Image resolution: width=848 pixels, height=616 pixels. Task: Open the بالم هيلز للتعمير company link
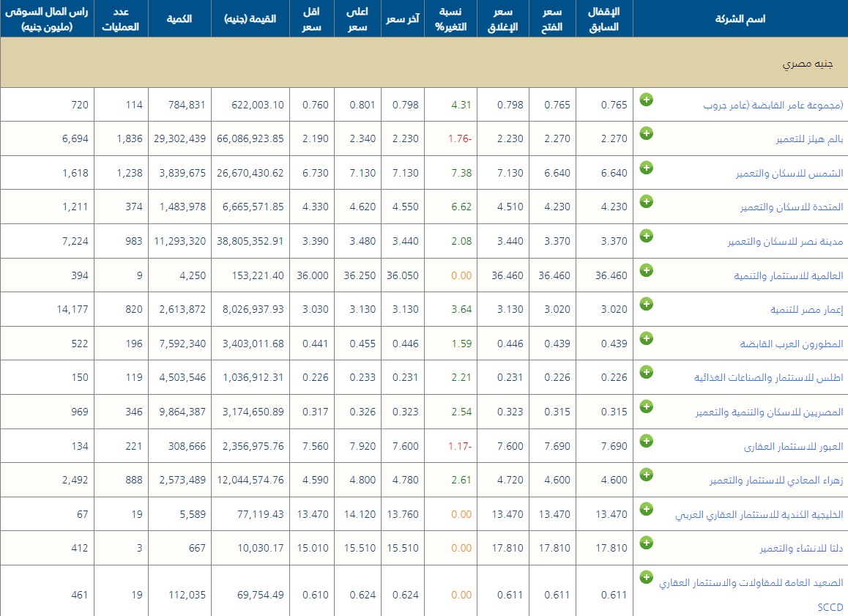coord(810,139)
